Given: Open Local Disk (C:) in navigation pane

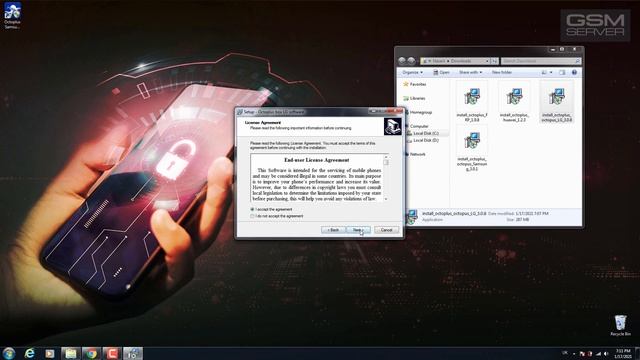Looking at the screenshot, I should click(426, 133).
